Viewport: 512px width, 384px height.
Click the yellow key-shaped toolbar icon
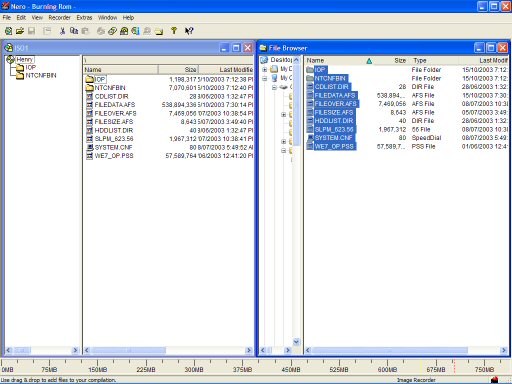pyautogui.click(x=174, y=31)
